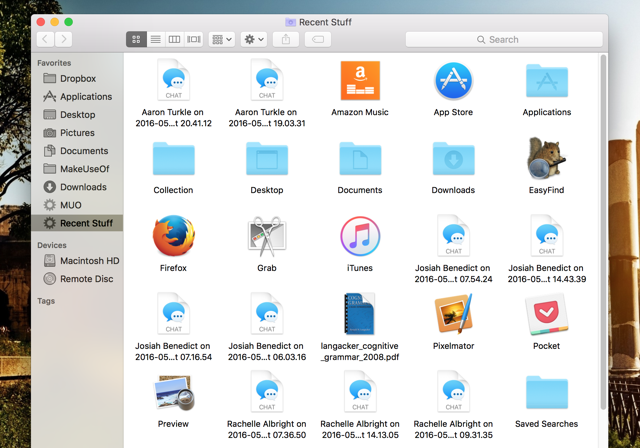Switch to list view mode

(155, 39)
